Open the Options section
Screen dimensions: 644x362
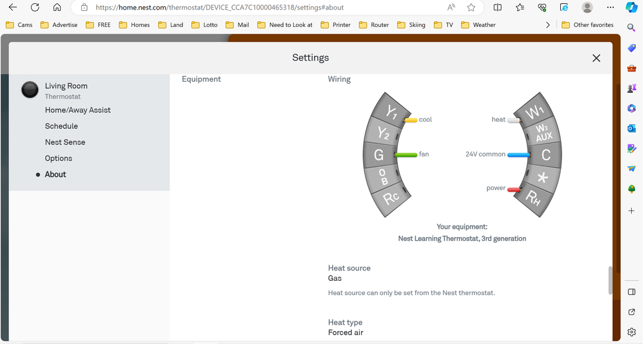tap(59, 158)
